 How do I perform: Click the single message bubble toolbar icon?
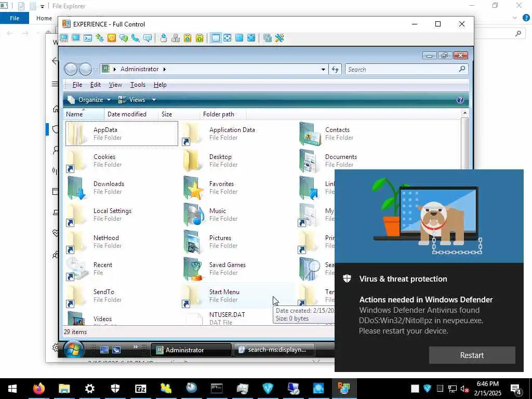[x=148, y=38]
